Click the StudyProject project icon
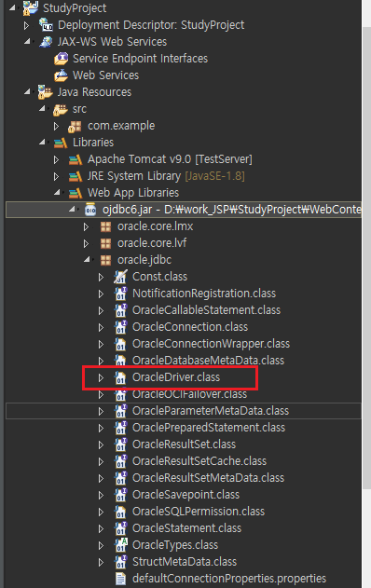 [x=31, y=7]
